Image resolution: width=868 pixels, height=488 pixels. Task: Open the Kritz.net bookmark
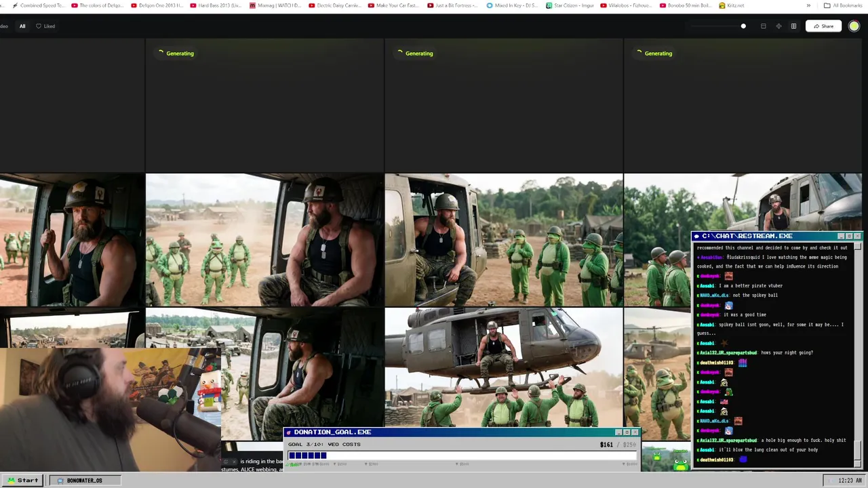click(x=731, y=5)
